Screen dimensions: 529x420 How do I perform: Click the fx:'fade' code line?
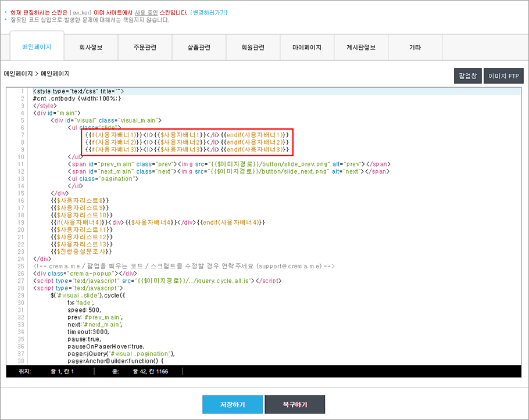(x=81, y=303)
